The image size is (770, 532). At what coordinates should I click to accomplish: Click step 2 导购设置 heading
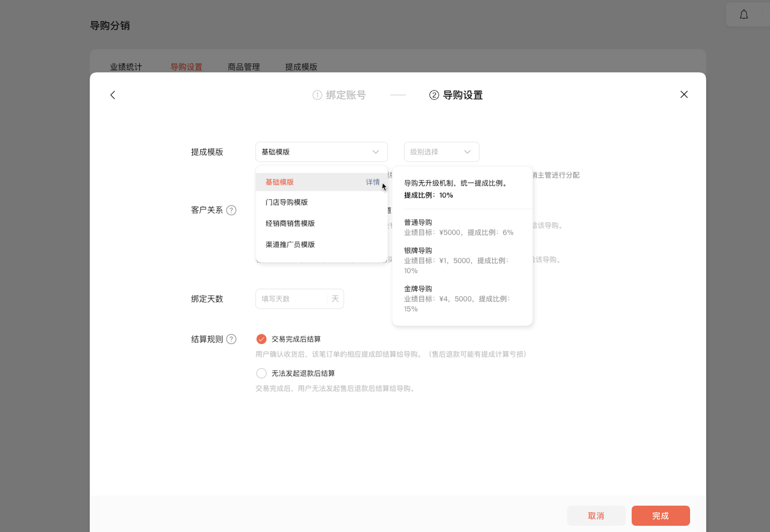coord(456,95)
